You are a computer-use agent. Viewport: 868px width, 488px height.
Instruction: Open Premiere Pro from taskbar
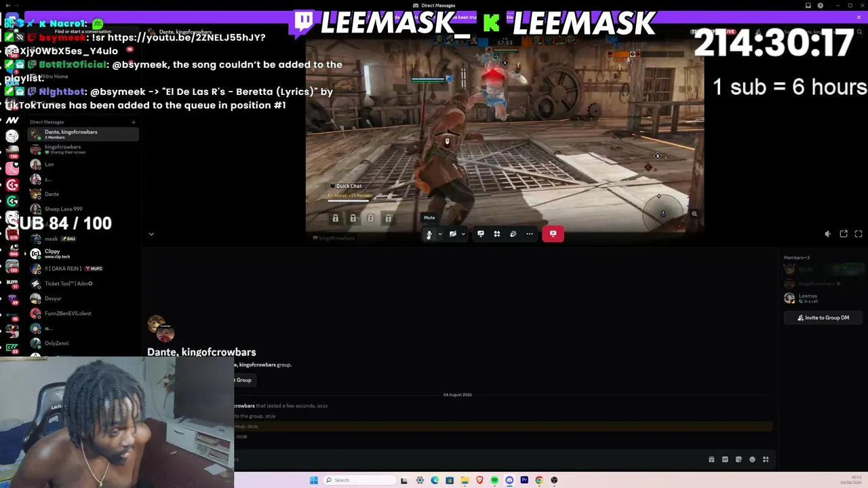click(x=524, y=481)
